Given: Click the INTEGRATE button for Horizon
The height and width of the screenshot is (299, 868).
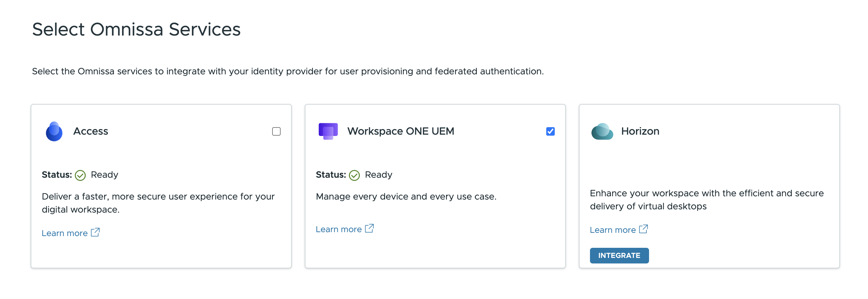Looking at the screenshot, I should (x=619, y=256).
